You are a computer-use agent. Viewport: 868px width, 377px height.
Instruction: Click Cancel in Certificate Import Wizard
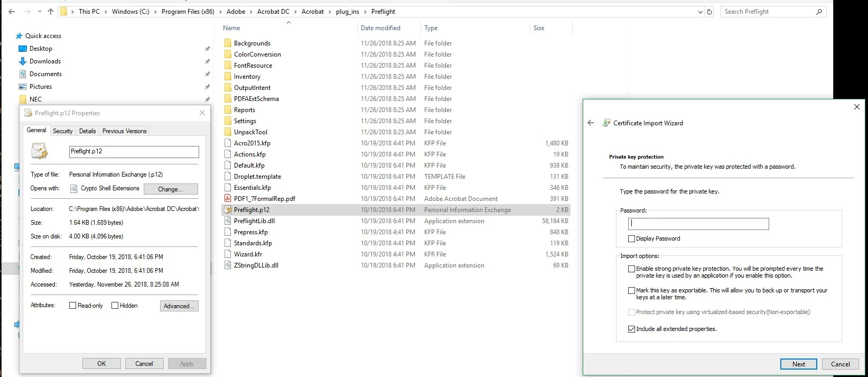[x=841, y=364]
